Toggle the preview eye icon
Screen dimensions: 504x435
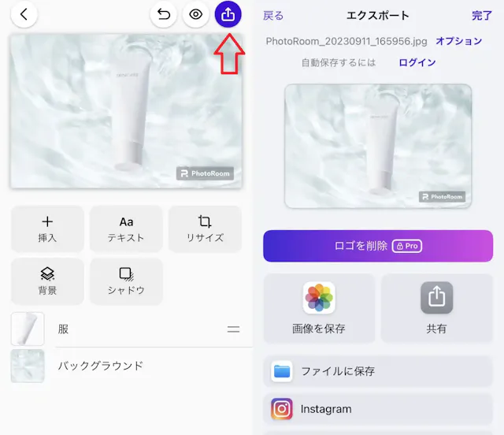196,14
